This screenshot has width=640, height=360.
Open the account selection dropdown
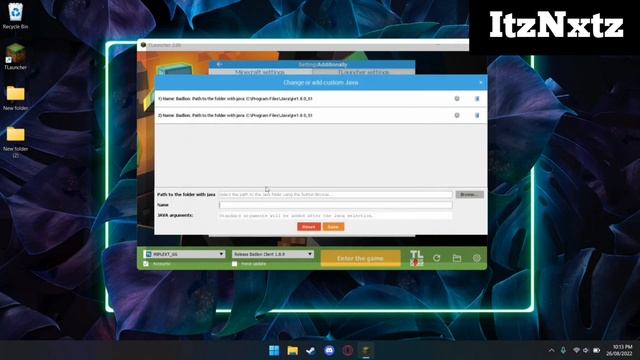pos(184,254)
